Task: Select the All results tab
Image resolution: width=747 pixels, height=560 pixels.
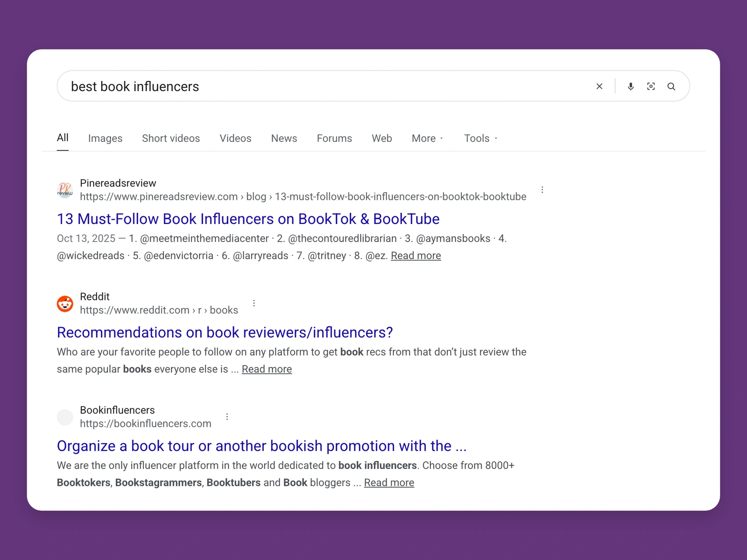Action: [x=63, y=138]
